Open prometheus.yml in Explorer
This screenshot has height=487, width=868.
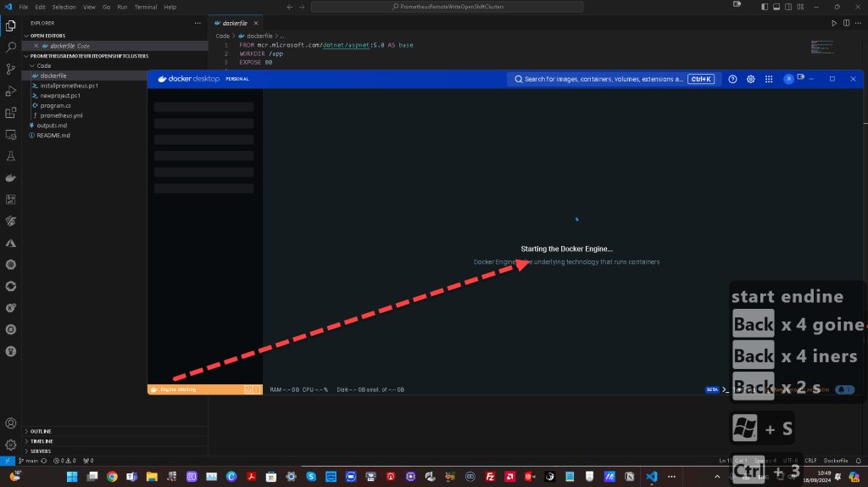pos(61,115)
